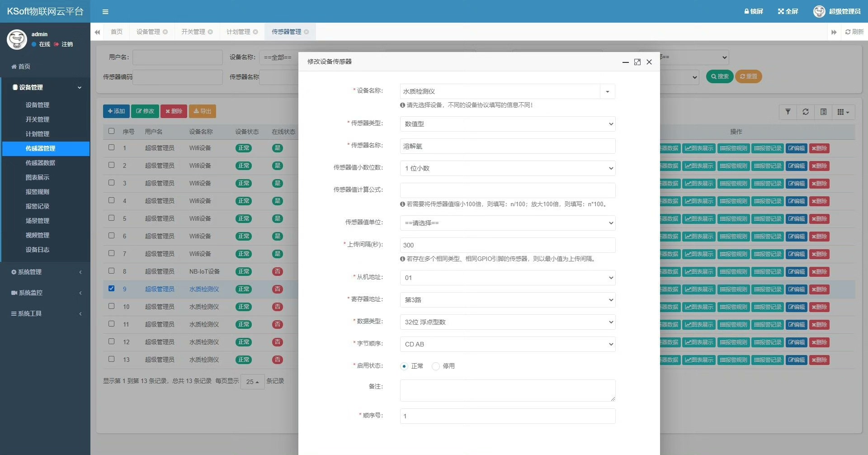Open the page-size 25 selector
This screenshot has width=868, height=455.
[252, 382]
